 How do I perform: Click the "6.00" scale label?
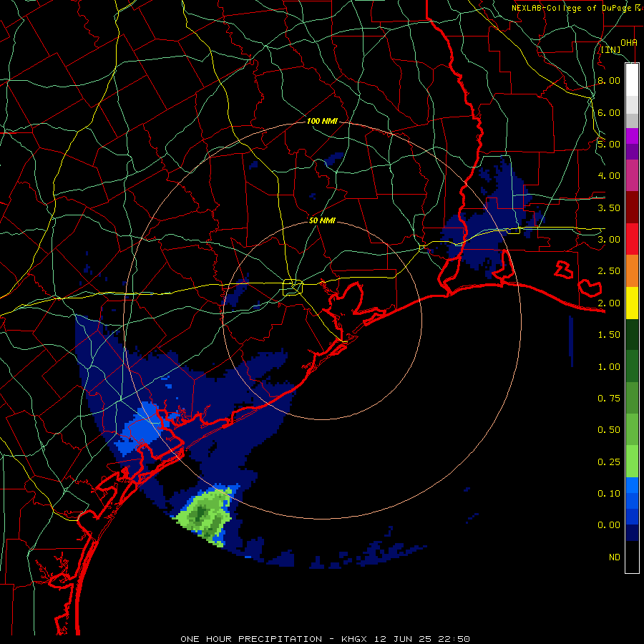click(609, 112)
